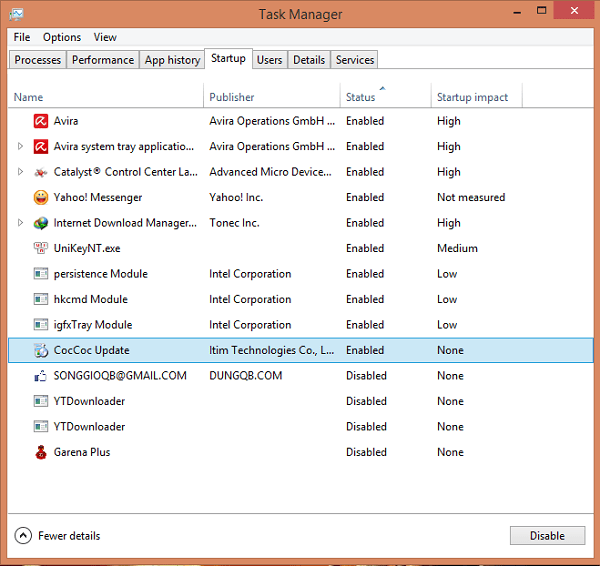The image size is (600, 566).
Task: Select the igfxTray Module name text
Action: 93,325
